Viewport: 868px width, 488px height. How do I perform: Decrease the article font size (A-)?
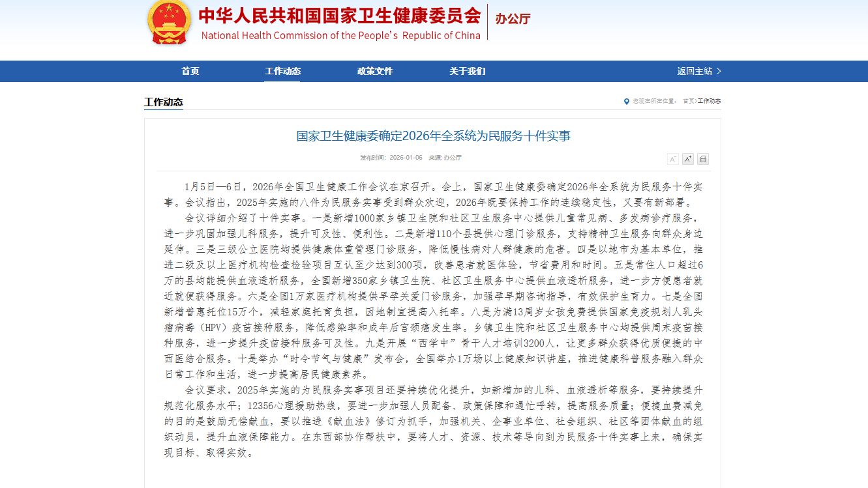coord(672,159)
